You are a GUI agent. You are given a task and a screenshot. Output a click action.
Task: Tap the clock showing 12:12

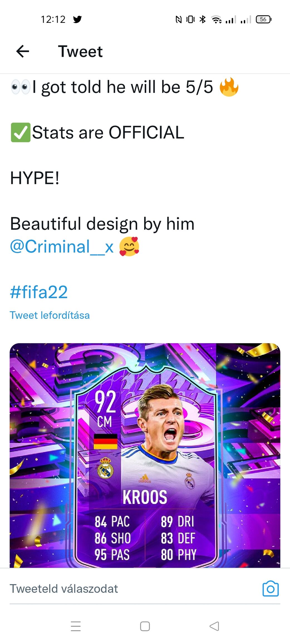coord(53,19)
